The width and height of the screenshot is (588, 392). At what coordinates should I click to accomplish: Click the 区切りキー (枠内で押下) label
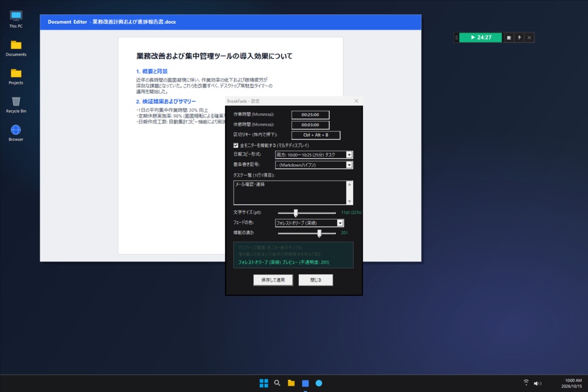click(256, 134)
